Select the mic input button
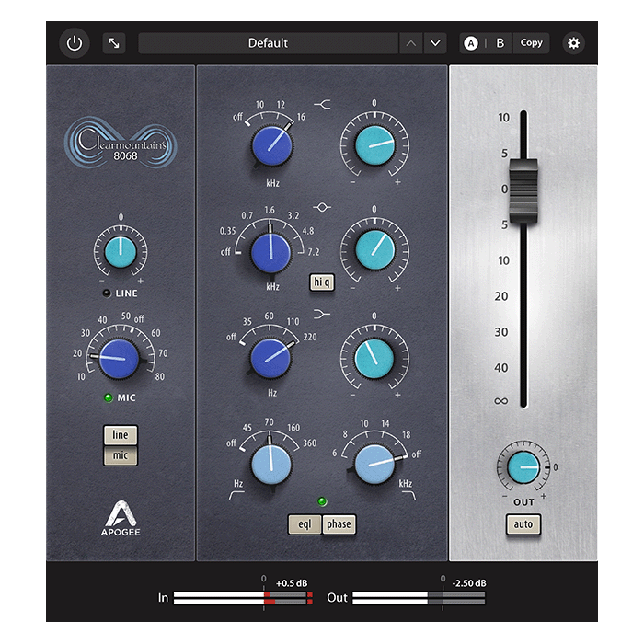 121,455
